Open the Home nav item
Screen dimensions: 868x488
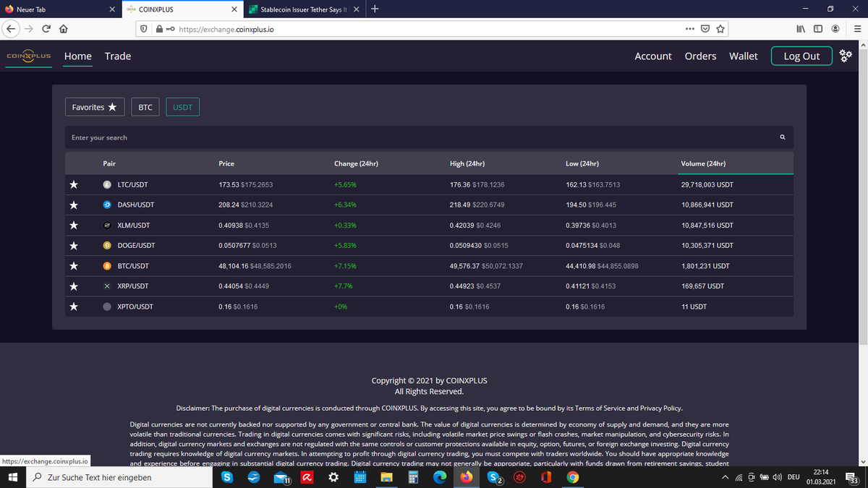[78, 56]
